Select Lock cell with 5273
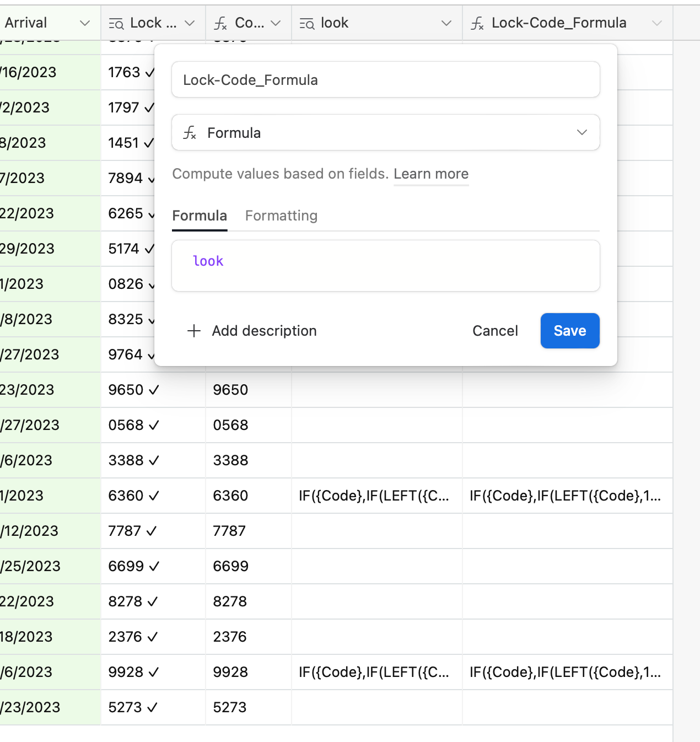This screenshot has height=742, width=700. click(153, 707)
